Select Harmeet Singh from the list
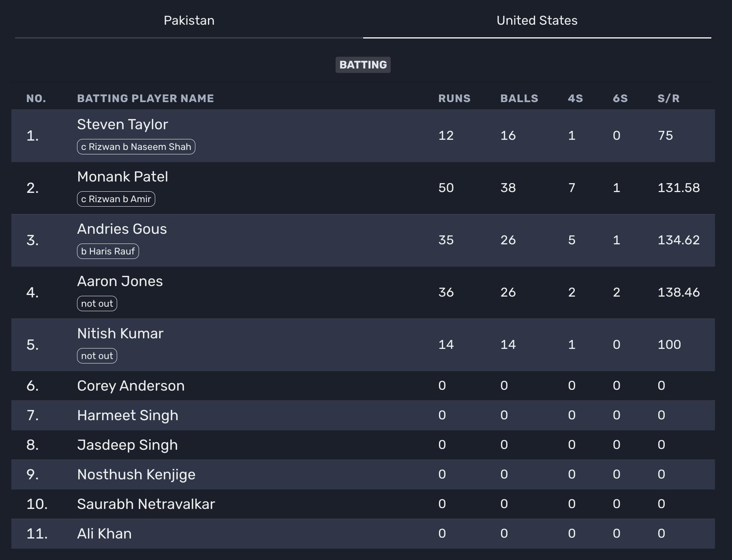 point(127,415)
